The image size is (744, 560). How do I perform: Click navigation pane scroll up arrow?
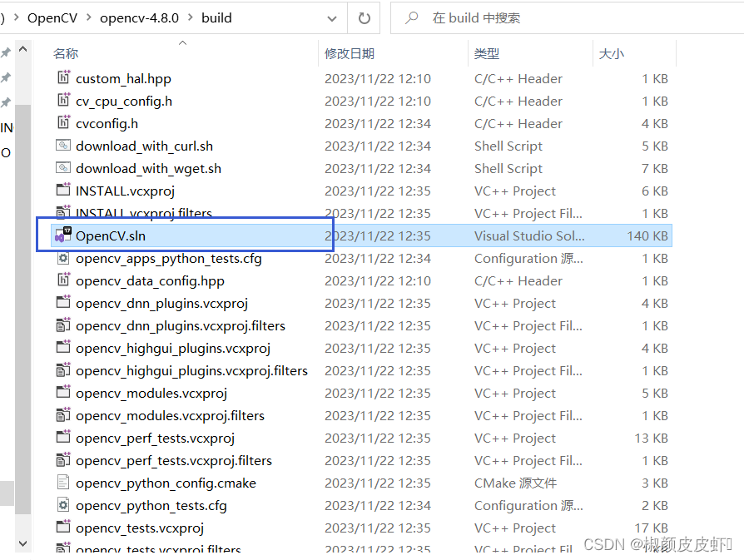(x=22, y=49)
